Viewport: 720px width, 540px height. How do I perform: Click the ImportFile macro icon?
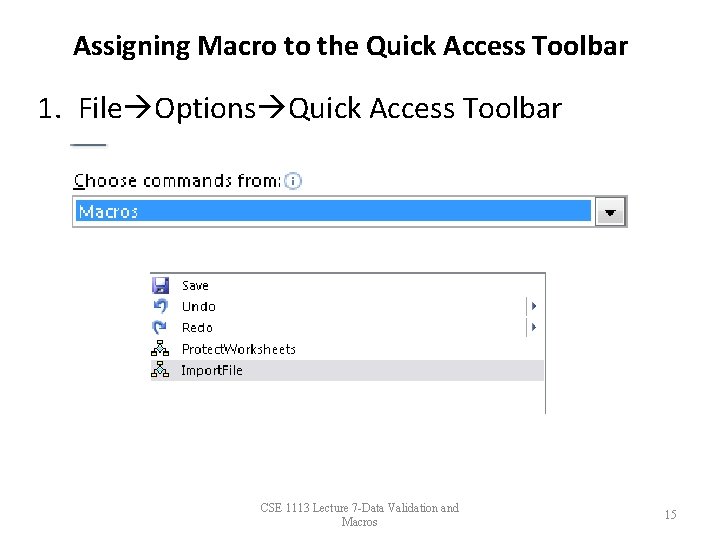click(160, 370)
